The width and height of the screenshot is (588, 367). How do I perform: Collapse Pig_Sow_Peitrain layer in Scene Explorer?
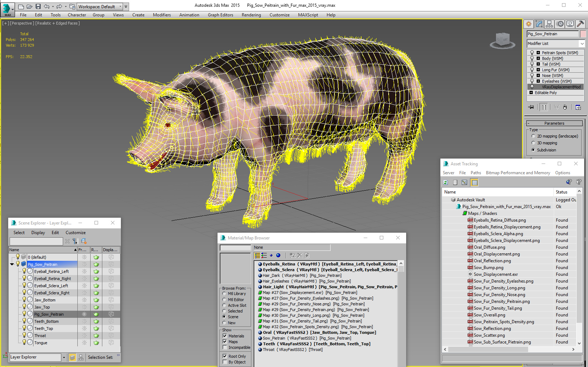click(x=12, y=264)
